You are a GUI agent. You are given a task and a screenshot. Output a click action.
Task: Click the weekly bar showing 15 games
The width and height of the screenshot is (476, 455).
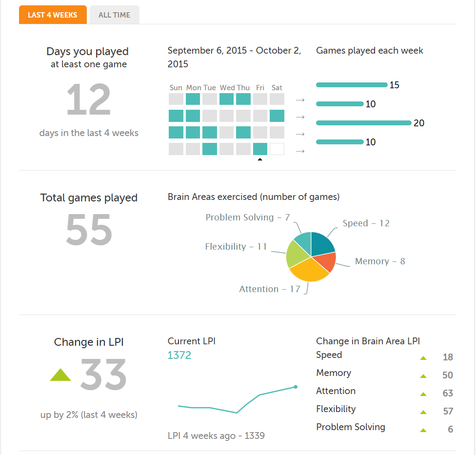pyautogui.click(x=352, y=85)
